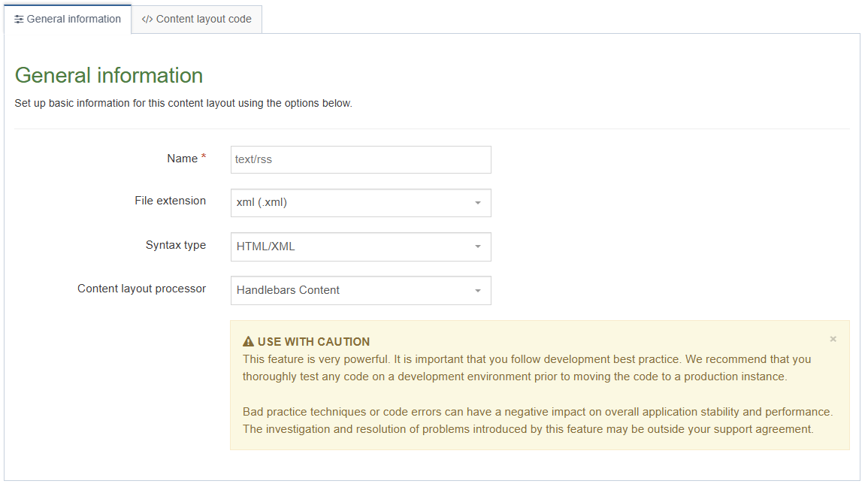Click the sliders icon on General information tab
The image size is (868, 487).
point(18,19)
